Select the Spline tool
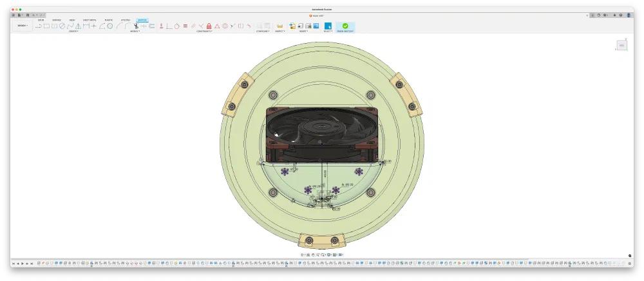The height and width of the screenshot is (281, 644). pyautogui.click(x=70, y=26)
